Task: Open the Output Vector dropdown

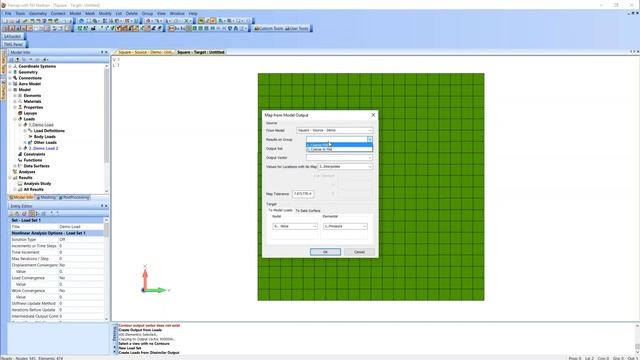Action: 339,158
